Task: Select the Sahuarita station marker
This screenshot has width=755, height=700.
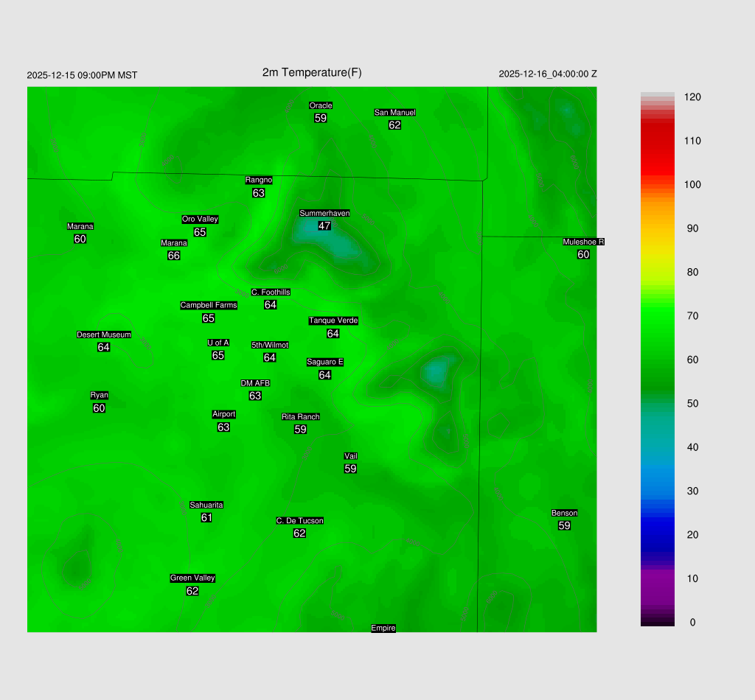Action: [206, 505]
